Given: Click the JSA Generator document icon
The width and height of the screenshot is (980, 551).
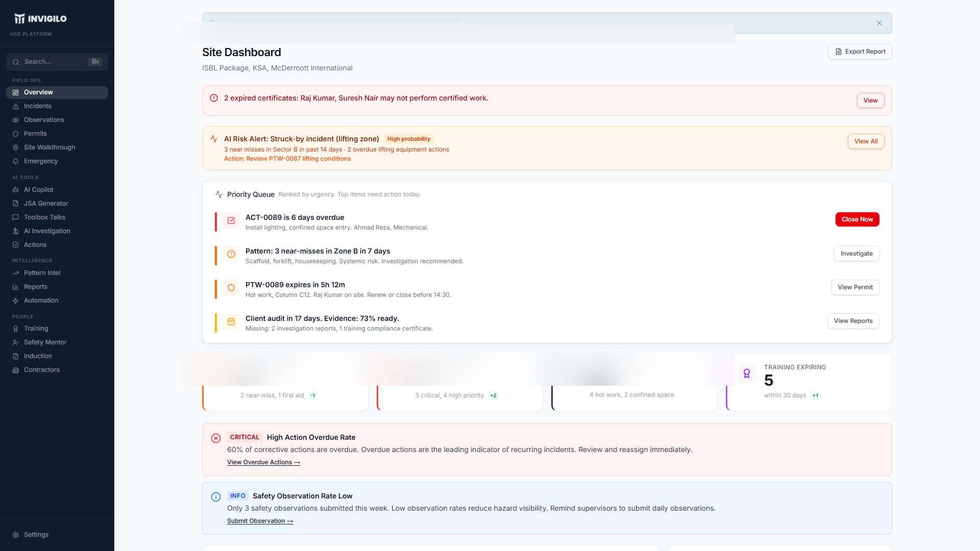Looking at the screenshot, I should point(16,204).
